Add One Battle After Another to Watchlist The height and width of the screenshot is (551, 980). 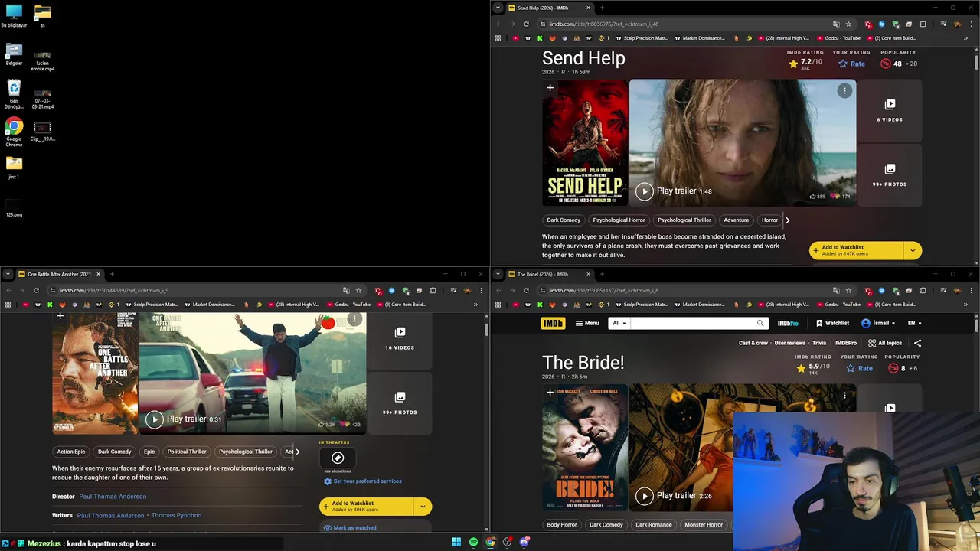(x=367, y=506)
